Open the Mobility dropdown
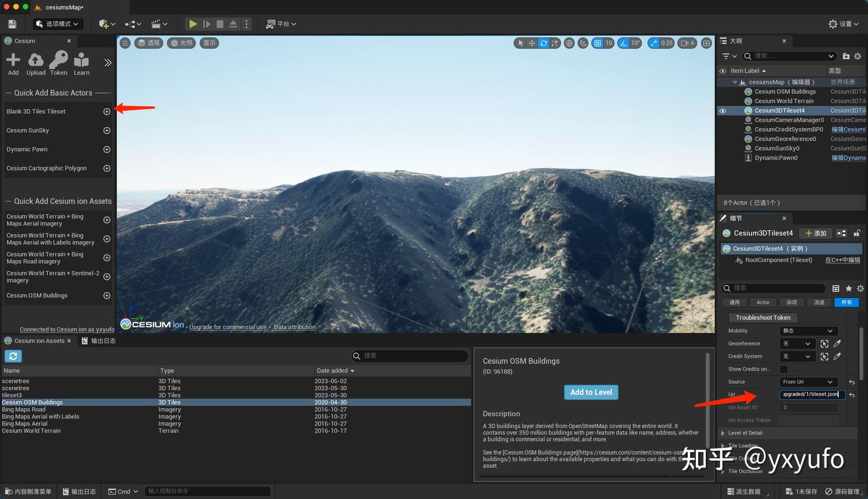868x499 pixels. [x=808, y=331]
